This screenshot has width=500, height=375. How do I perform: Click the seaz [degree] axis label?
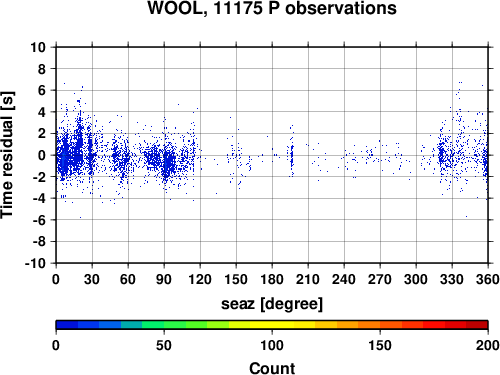(272, 304)
